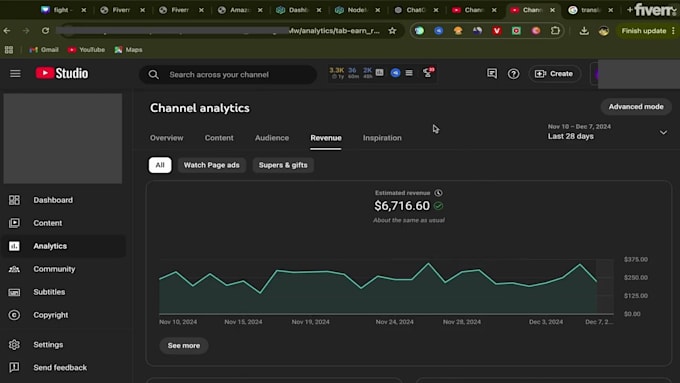The height and width of the screenshot is (383, 680).
Task: Switch to the Inspiration tab
Action: tap(382, 138)
